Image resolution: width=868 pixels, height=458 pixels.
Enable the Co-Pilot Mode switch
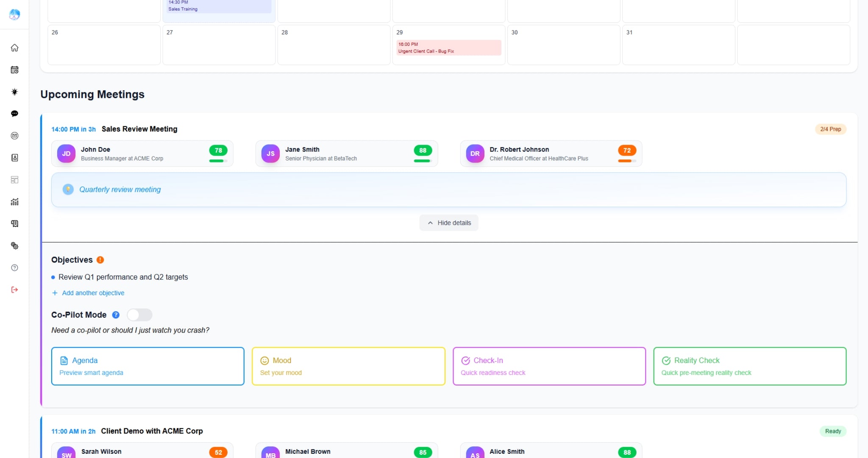(139, 315)
